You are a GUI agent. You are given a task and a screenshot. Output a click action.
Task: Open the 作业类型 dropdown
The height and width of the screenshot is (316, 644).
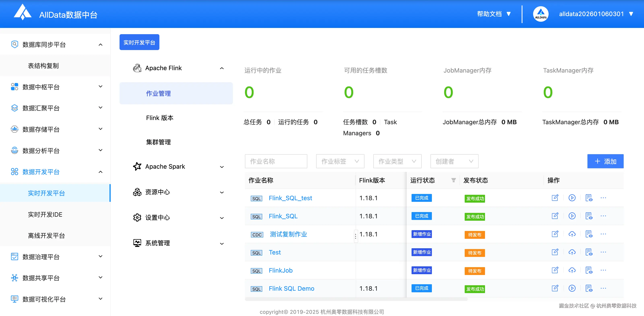[397, 161]
